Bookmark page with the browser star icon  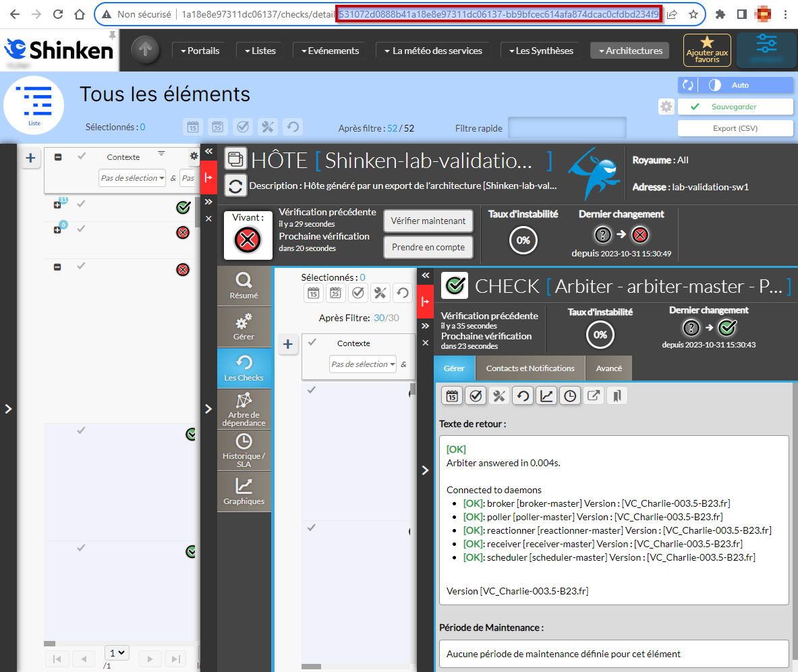(x=693, y=14)
